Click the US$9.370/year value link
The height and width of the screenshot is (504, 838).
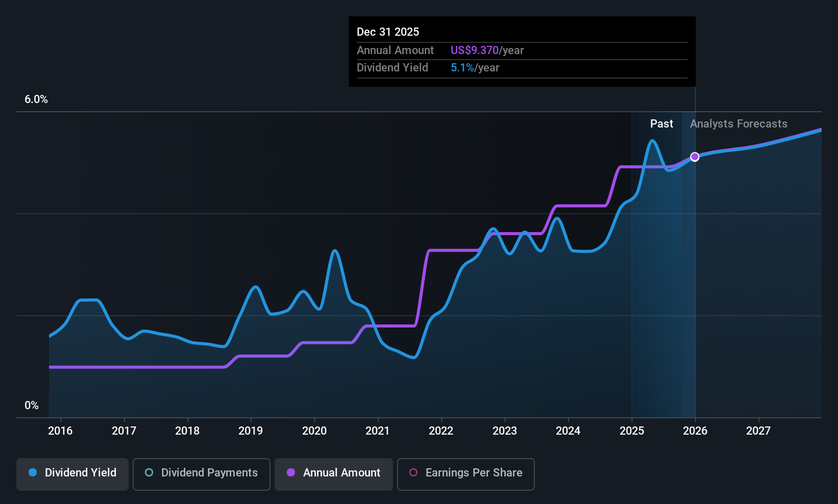[487, 51]
